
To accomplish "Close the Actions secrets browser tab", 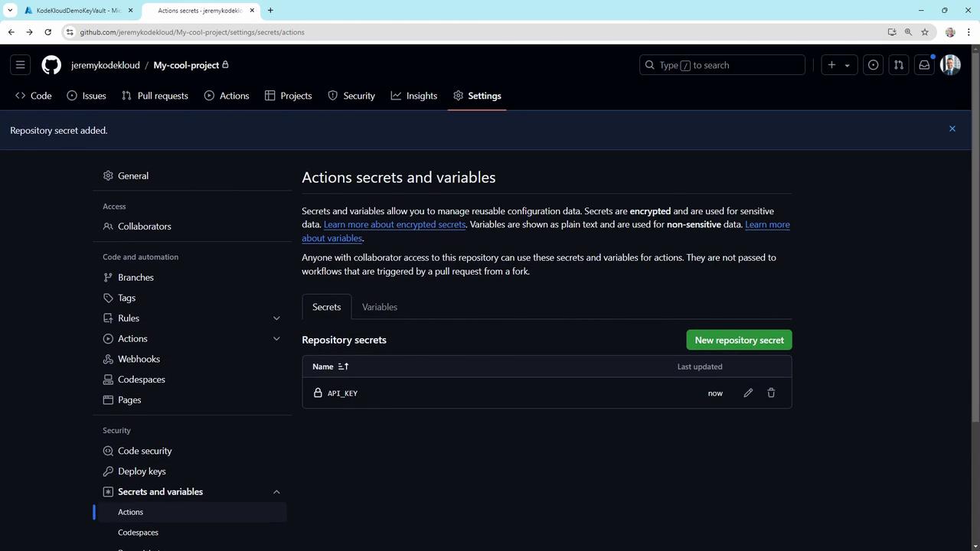I will (x=252, y=11).
